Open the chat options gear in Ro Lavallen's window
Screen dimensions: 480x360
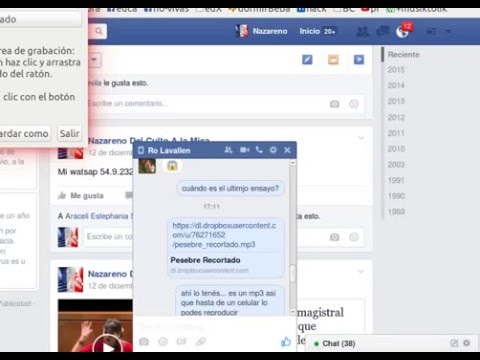pyautogui.click(x=273, y=150)
